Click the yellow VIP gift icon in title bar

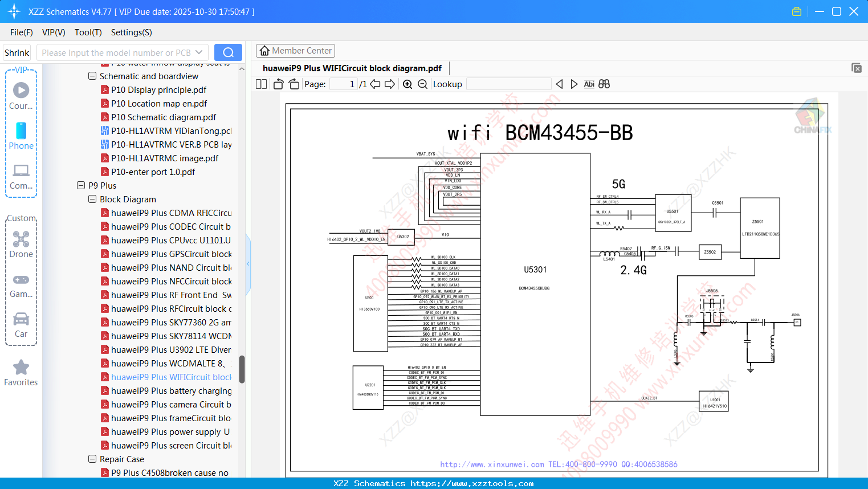point(797,11)
